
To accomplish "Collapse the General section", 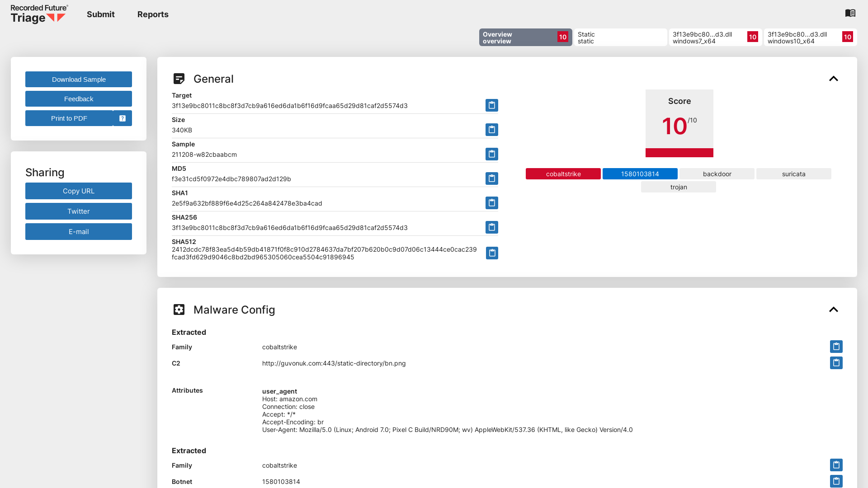I will (x=834, y=79).
